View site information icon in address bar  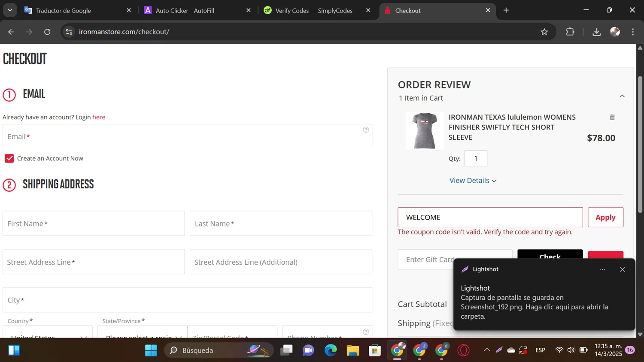[x=69, y=32]
